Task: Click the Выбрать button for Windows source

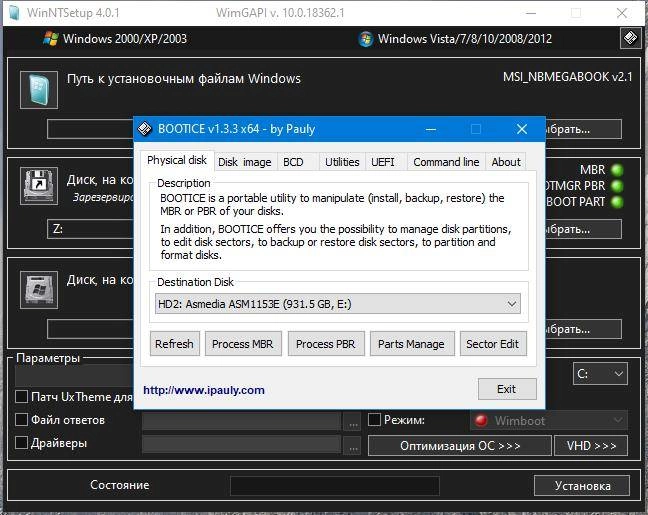Action: click(584, 129)
